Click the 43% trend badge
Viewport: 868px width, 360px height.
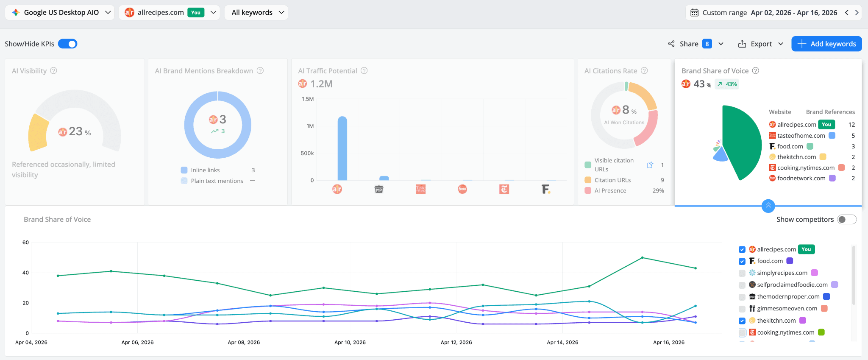(x=727, y=84)
